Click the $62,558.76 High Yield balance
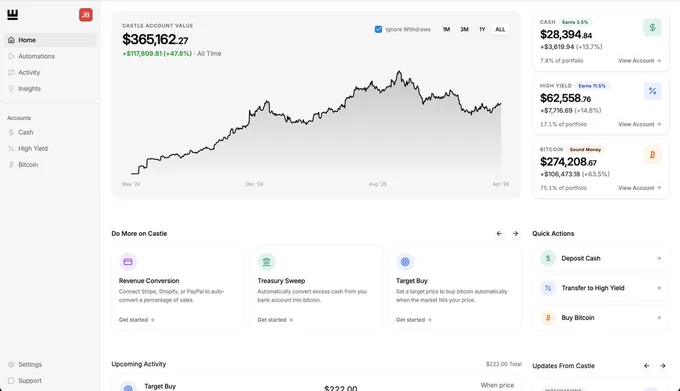This screenshot has height=391, width=680. (566, 98)
